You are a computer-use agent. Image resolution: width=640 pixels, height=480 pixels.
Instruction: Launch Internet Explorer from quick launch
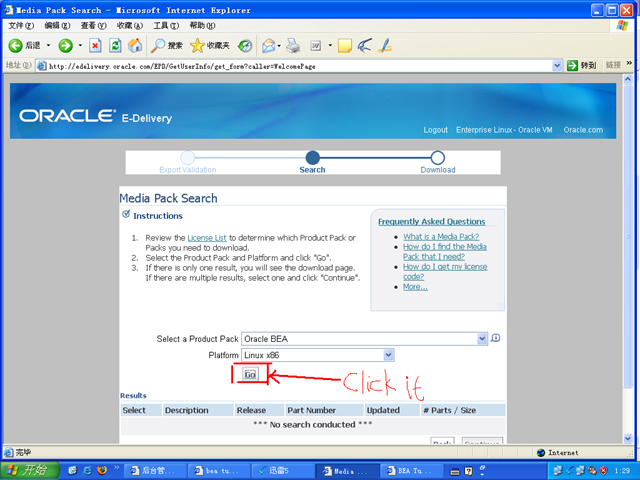coord(87,470)
